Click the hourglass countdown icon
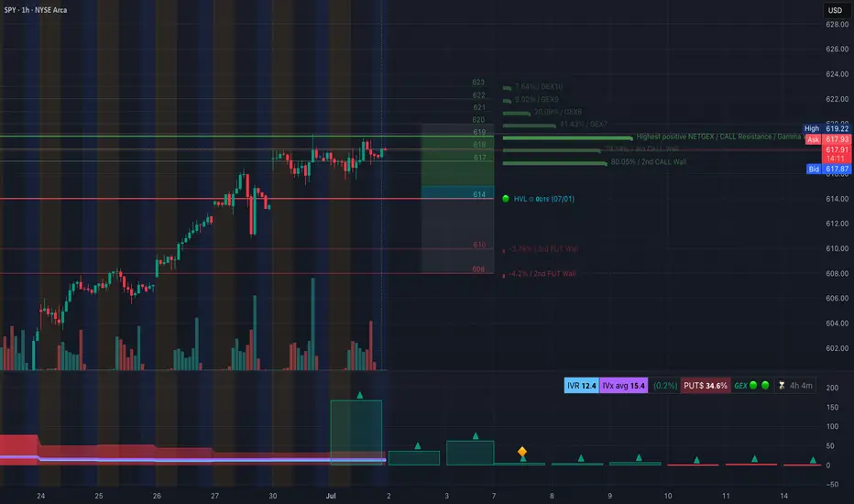 point(782,386)
